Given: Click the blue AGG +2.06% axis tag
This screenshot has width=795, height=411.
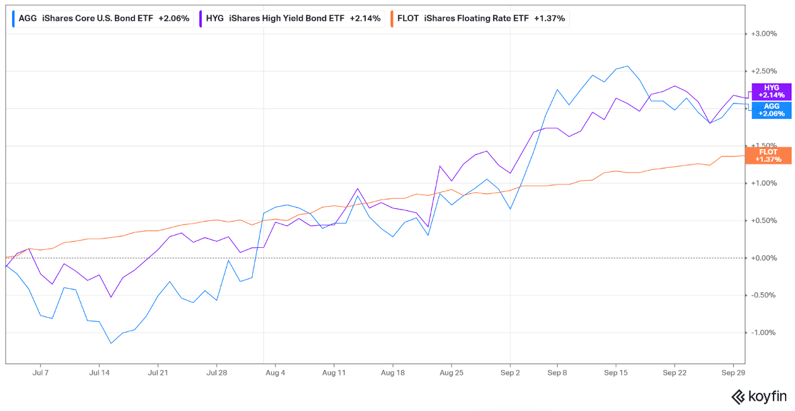Looking at the screenshot, I should (770, 110).
